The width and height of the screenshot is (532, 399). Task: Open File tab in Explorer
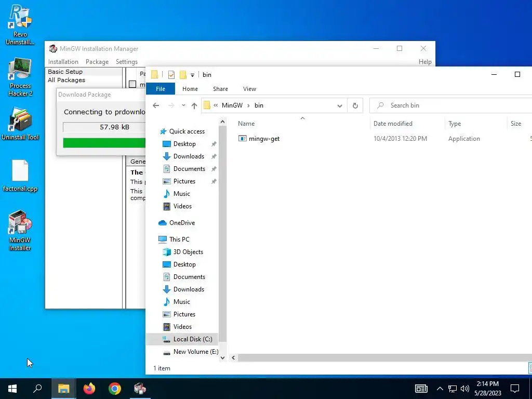(x=161, y=89)
